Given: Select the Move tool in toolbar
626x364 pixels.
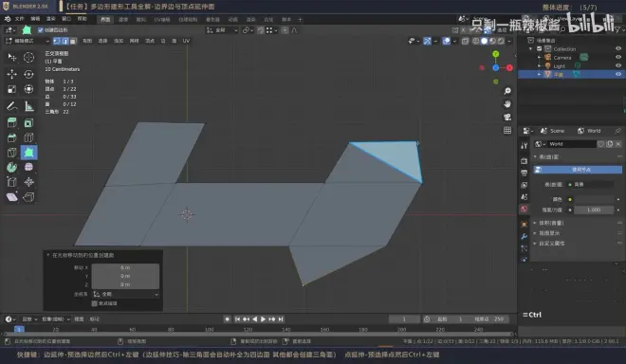Looking at the screenshot, I should tap(12, 74).
